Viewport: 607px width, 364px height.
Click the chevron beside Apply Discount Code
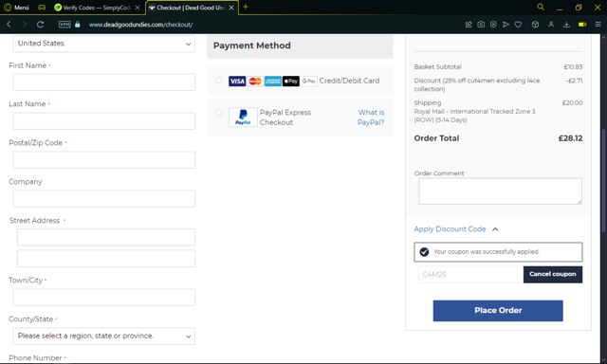(x=495, y=229)
